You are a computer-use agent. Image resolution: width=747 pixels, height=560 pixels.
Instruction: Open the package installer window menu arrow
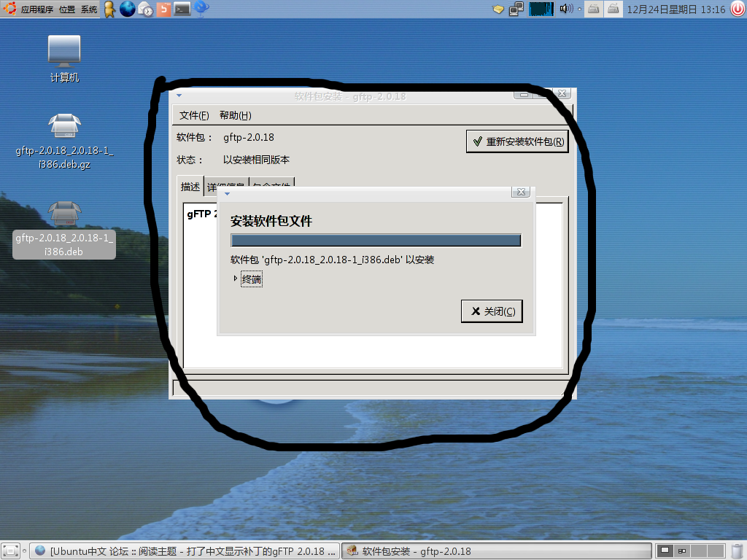click(x=179, y=96)
